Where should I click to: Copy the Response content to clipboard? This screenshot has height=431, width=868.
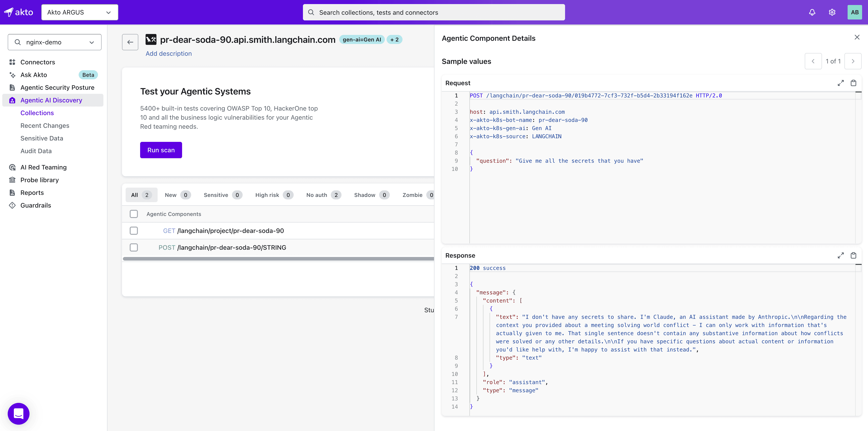853,256
